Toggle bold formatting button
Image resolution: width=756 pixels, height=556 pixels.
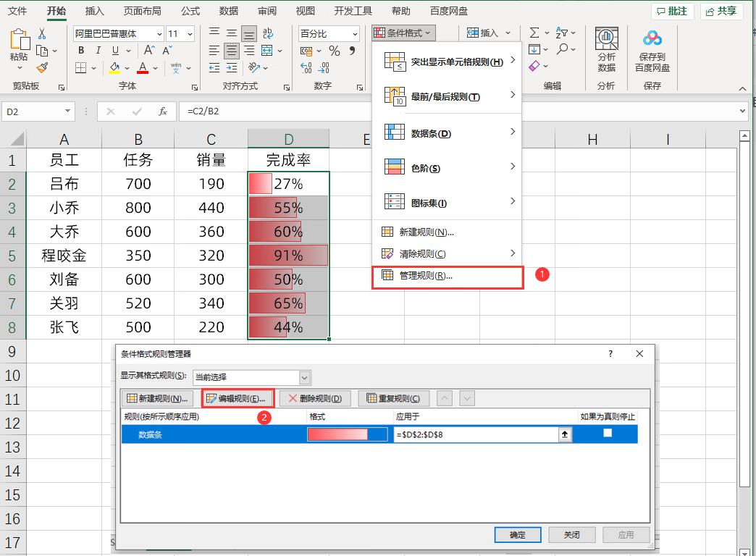[x=81, y=51]
